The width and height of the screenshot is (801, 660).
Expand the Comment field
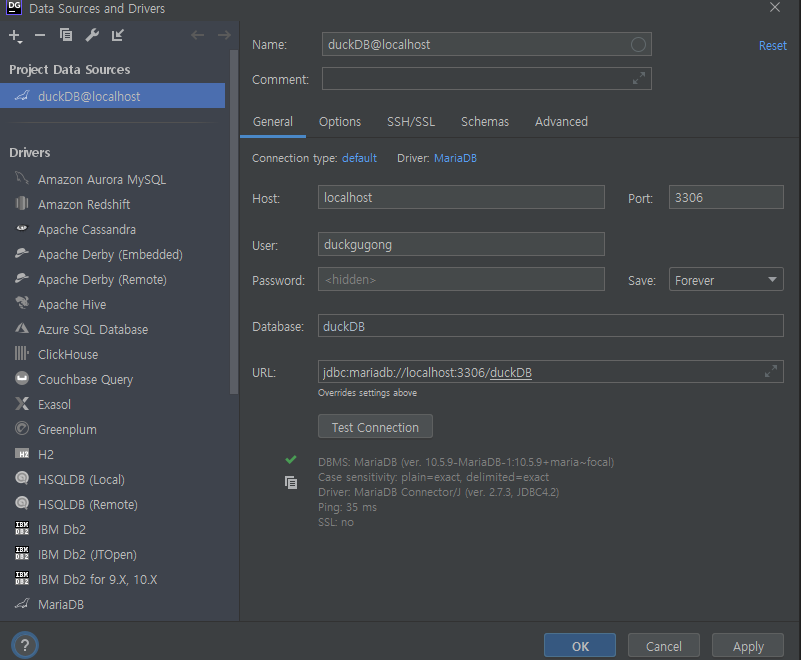coord(639,79)
